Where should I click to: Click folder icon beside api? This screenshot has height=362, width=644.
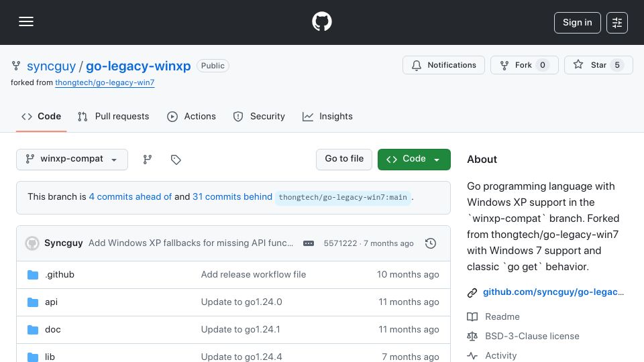click(x=33, y=302)
